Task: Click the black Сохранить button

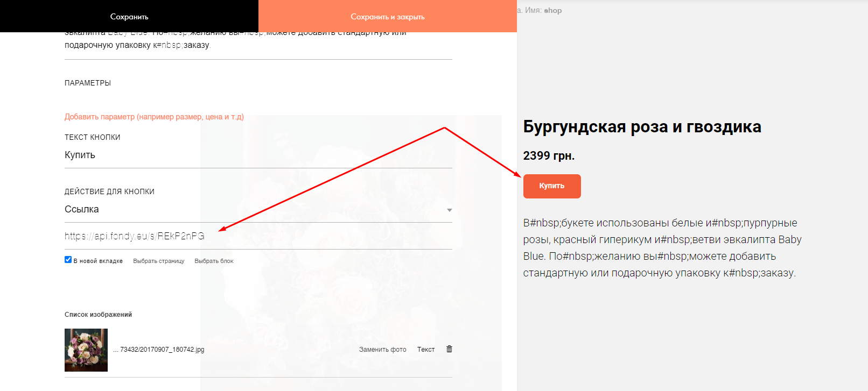Action: [x=129, y=16]
